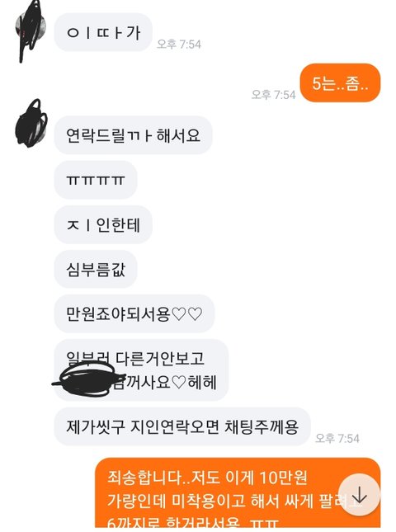Tap the "ㅇㅣㄸㅏ가" message bubble
Image resolution: width=396 pixels, height=532 pixels.
(x=103, y=32)
